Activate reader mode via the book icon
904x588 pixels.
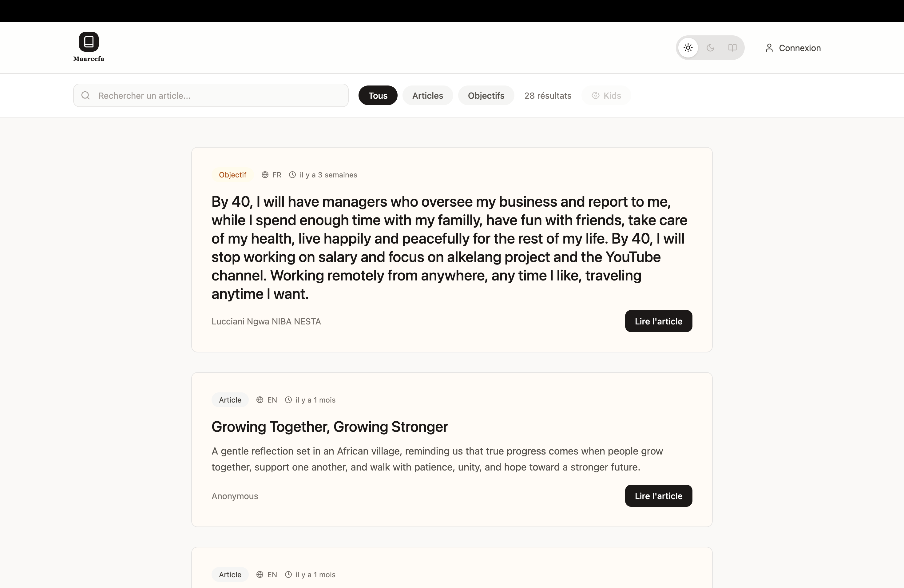(733, 47)
